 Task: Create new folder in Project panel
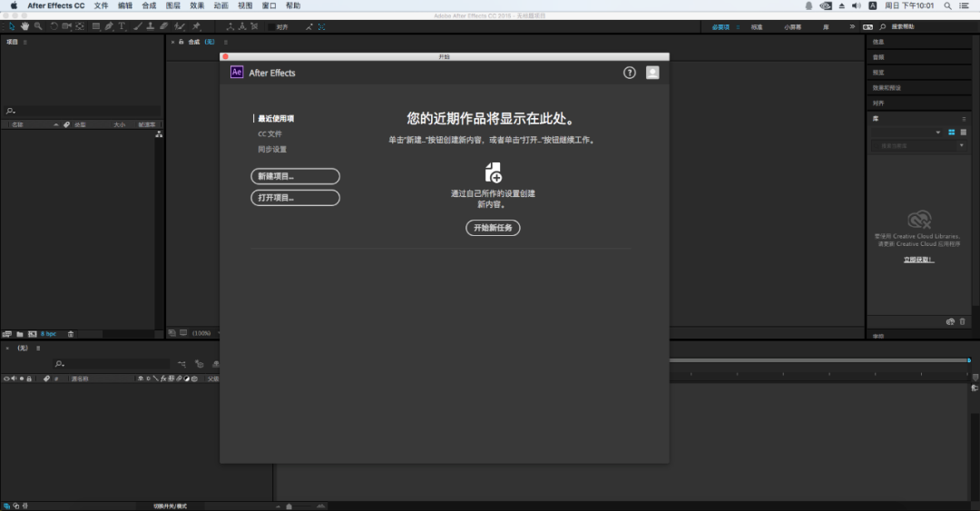pos(20,334)
